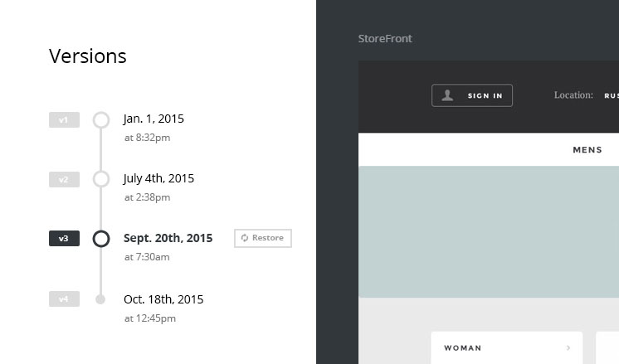Image resolution: width=619 pixels, height=364 pixels.
Task: Click the Sign In button
Action: [472, 95]
